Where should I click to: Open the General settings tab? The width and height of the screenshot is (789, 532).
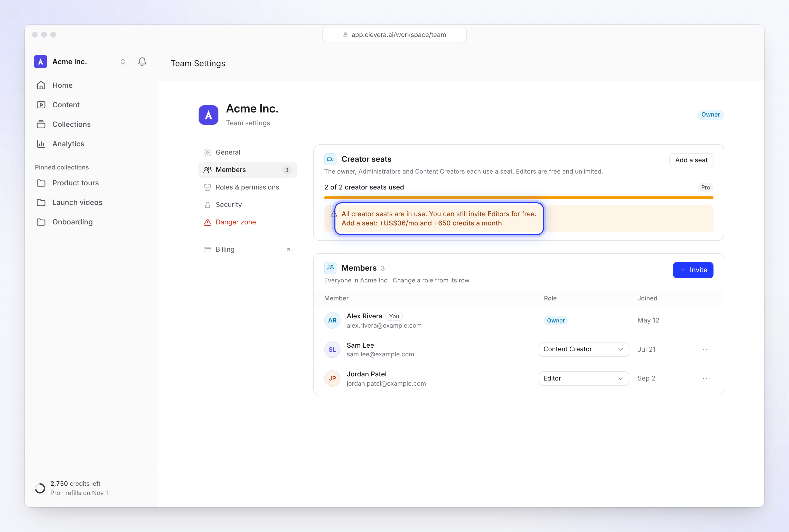[x=247, y=152]
